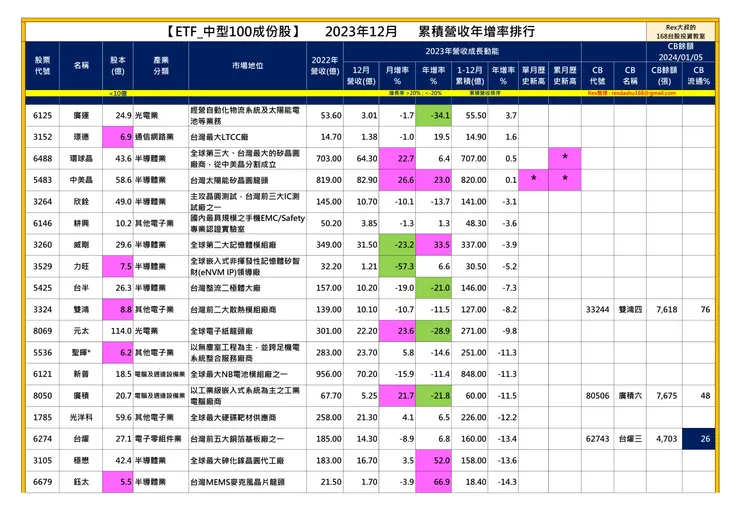Viewport: 740px width, 523px height.
Task: Select cumulative growth value 3.7 in row 6125
Action: (x=511, y=116)
